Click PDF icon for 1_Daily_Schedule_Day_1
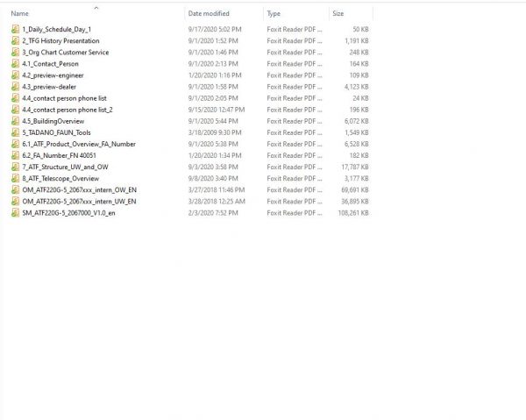Screen dimensions: 526x420 click(15, 29)
